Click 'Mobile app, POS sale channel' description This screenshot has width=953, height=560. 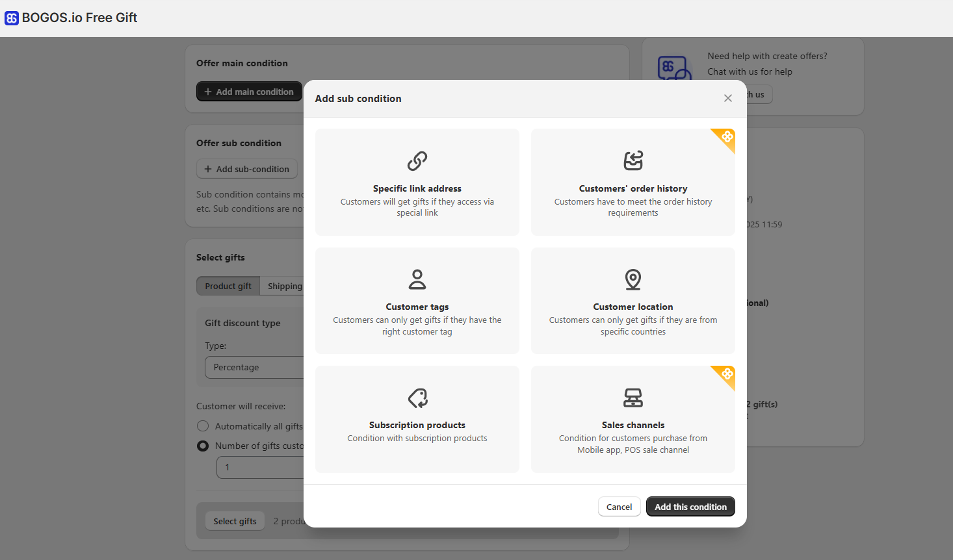(x=633, y=450)
